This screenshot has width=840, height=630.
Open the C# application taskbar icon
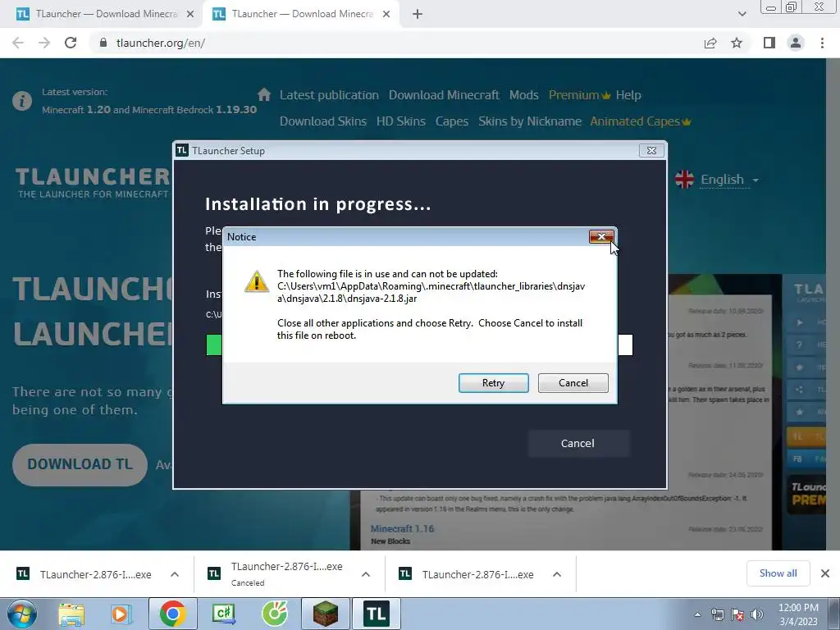pos(224,614)
